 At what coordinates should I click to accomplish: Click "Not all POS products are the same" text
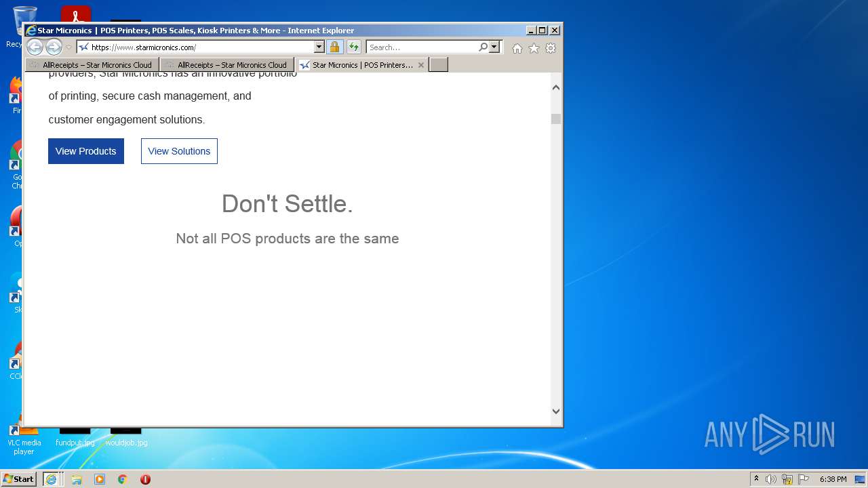288,239
